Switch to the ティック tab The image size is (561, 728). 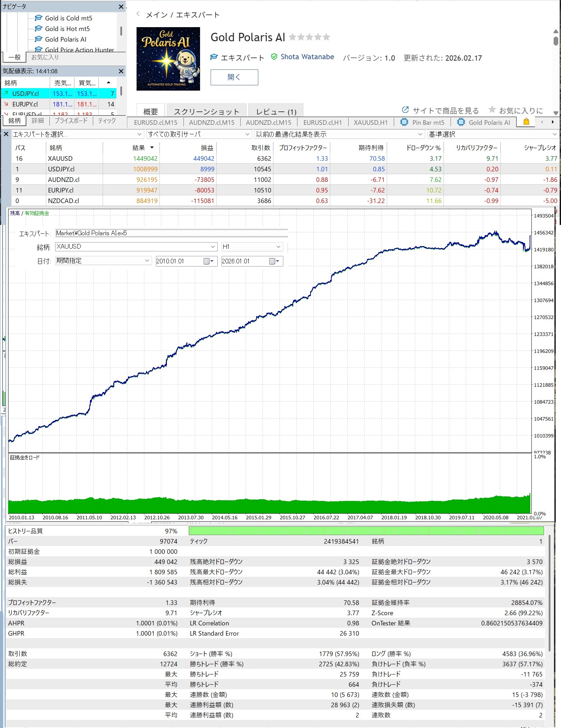click(107, 121)
